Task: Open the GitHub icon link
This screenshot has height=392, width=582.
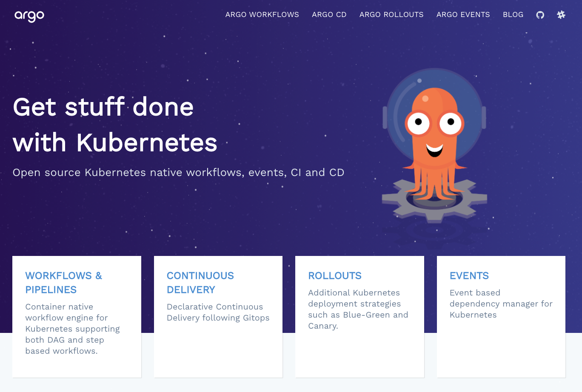Action: click(x=540, y=15)
